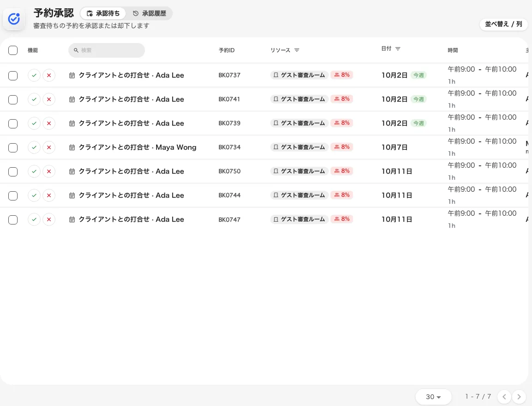Reject booking BK0739 with red X
532x406 pixels.
[x=49, y=124]
